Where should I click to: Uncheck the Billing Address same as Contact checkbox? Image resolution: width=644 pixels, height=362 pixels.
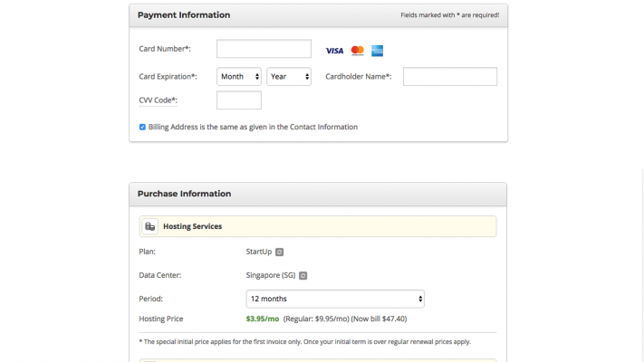142,128
